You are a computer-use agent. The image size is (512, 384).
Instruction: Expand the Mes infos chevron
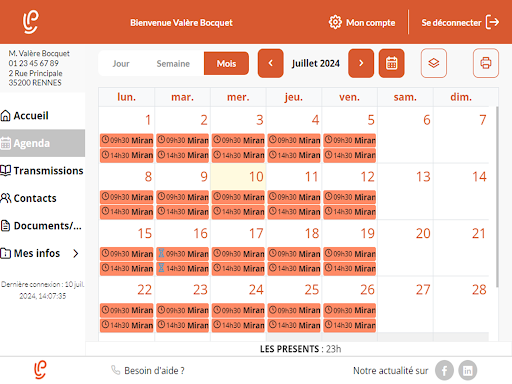click(x=76, y=254)
